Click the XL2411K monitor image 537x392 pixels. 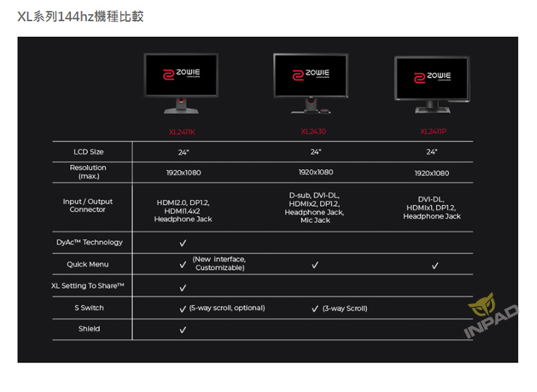point(181,83)
